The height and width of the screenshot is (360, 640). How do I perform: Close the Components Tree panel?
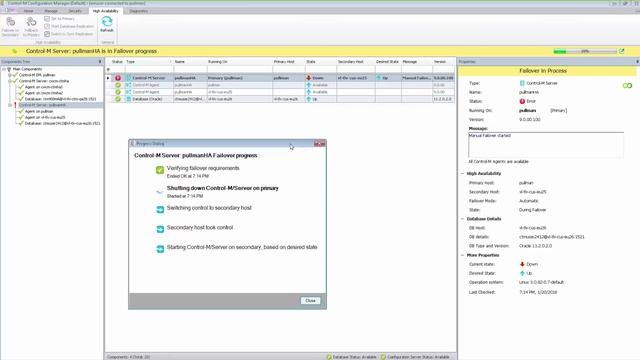tap(100, 62)
